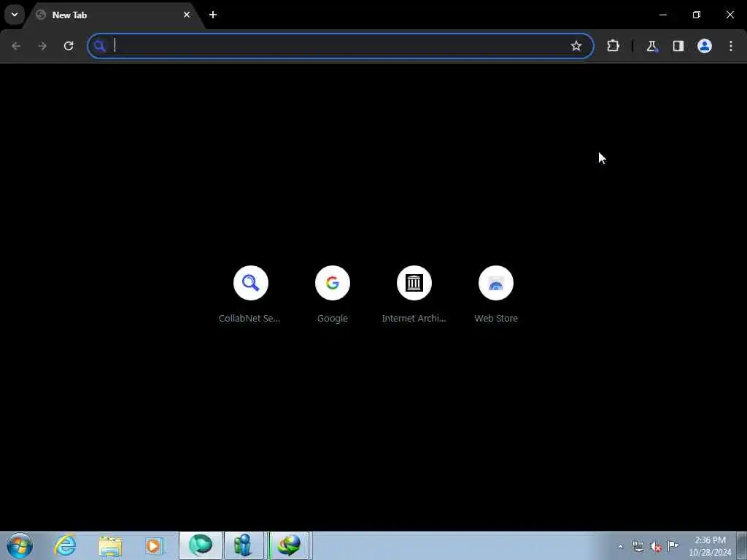Open the Web Store shortcut icon
747x560 pixels.
(x=496, y=283)
